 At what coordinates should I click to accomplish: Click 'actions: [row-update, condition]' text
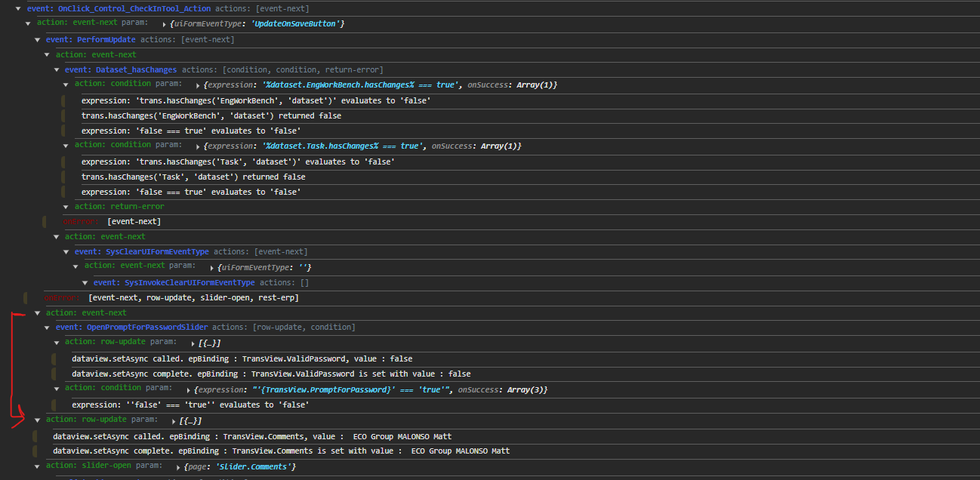click(284, 328)
